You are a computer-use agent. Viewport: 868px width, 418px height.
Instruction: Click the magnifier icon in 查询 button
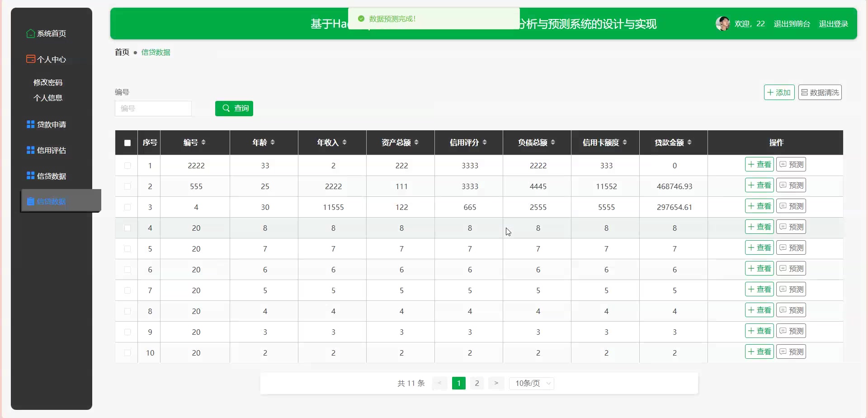226,108
